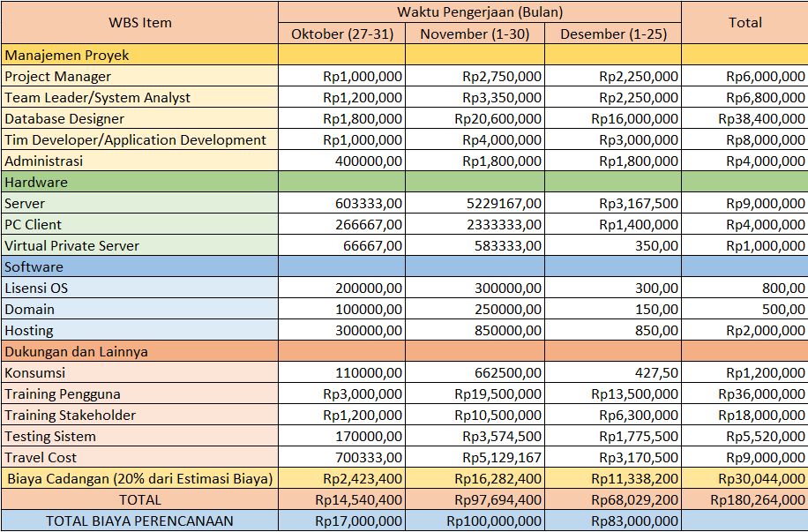Select Training Pengguna November value Rp19,500,000
Image resolution: width=808 pixels, height=532 pixels.
coord(475,393)
